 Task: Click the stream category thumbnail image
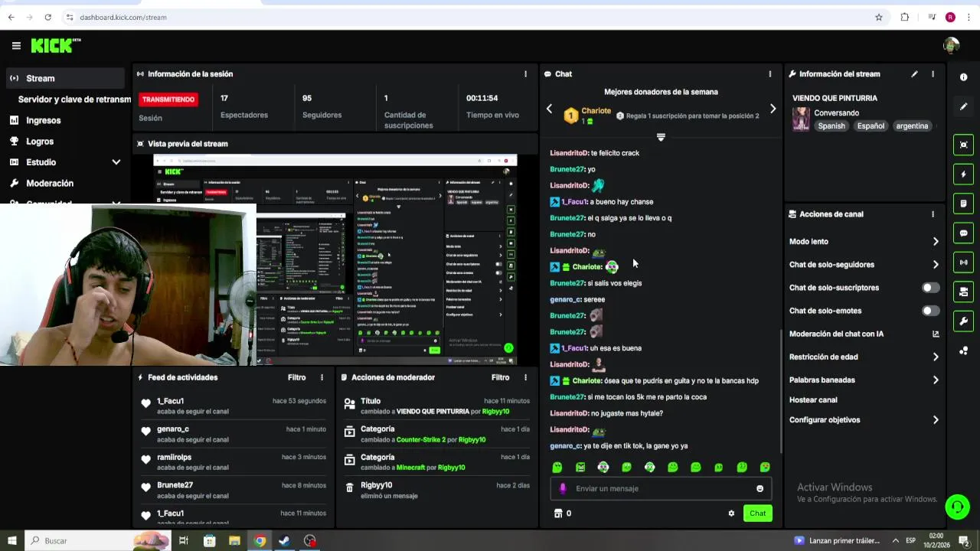click(x=801, y=119)
